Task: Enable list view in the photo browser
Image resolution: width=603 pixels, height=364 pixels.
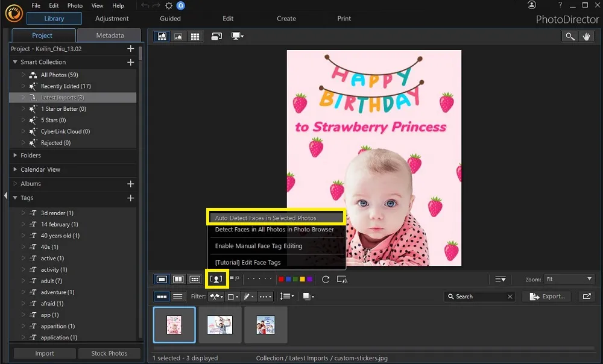Action: pos(177,296)
